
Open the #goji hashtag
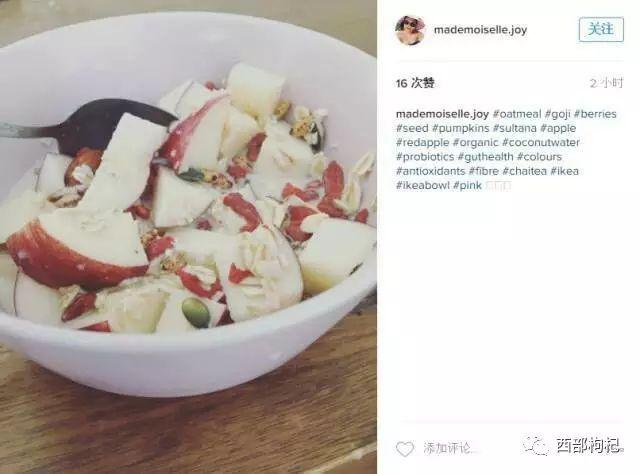click(x=558, y=114)
